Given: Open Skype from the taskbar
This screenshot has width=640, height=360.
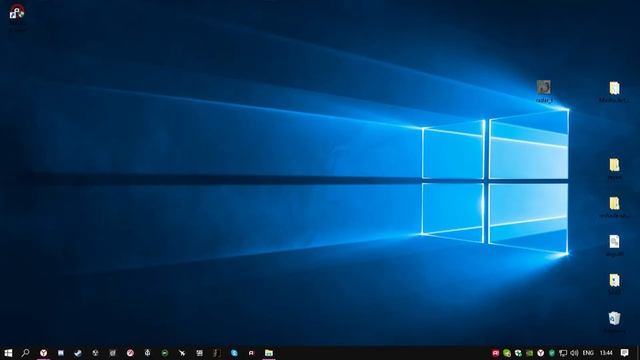Looking at the screenshot, I should tap(234, 353).
